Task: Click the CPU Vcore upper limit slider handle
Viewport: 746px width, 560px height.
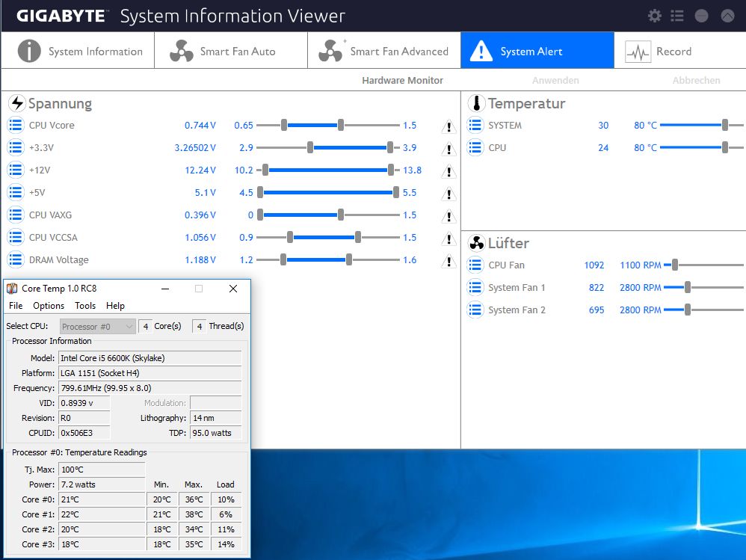Action: 341,125
